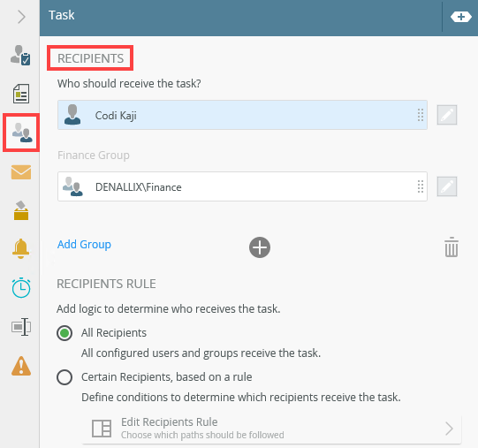The height and width of the screenshot is (448, 478).
Task: Select the All Recipients radio option
Action: pos(64,333)
